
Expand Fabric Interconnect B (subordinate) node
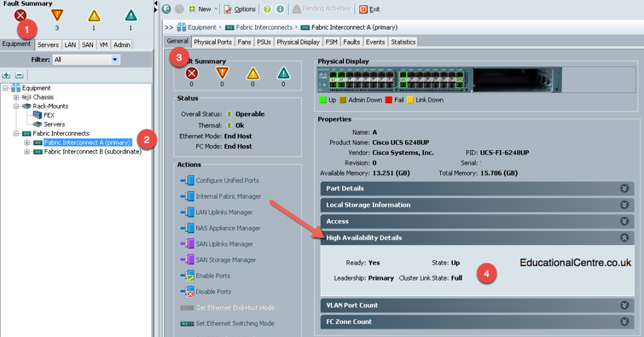pos(26,152)
